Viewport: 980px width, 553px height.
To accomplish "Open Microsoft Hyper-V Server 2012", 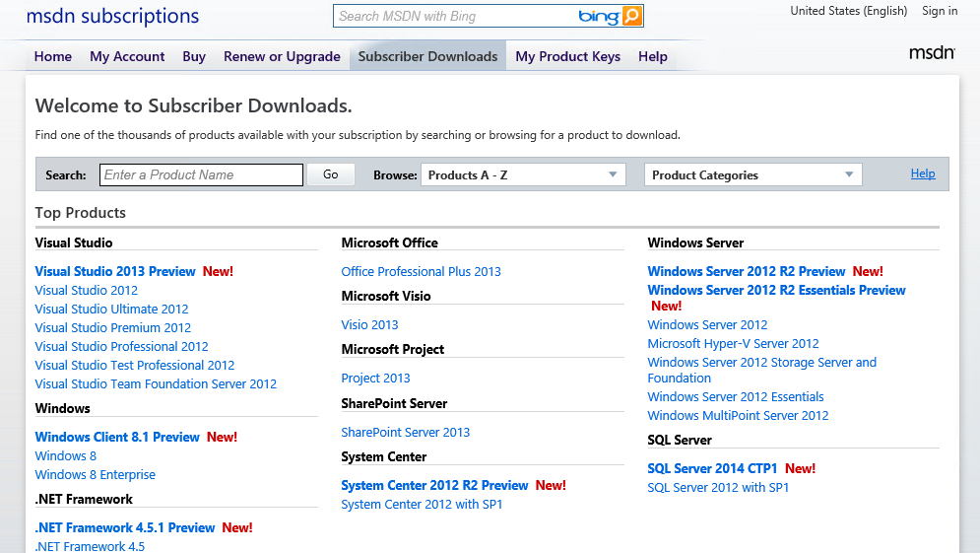I will pyautogui.click(x=733, y=343).
